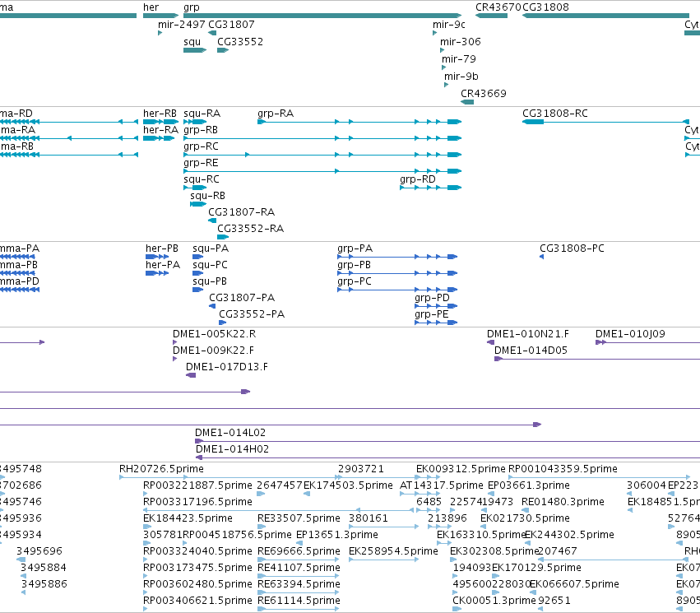
Task: Select the mir-2497 feature label
Action: click(x=182, y=25)
